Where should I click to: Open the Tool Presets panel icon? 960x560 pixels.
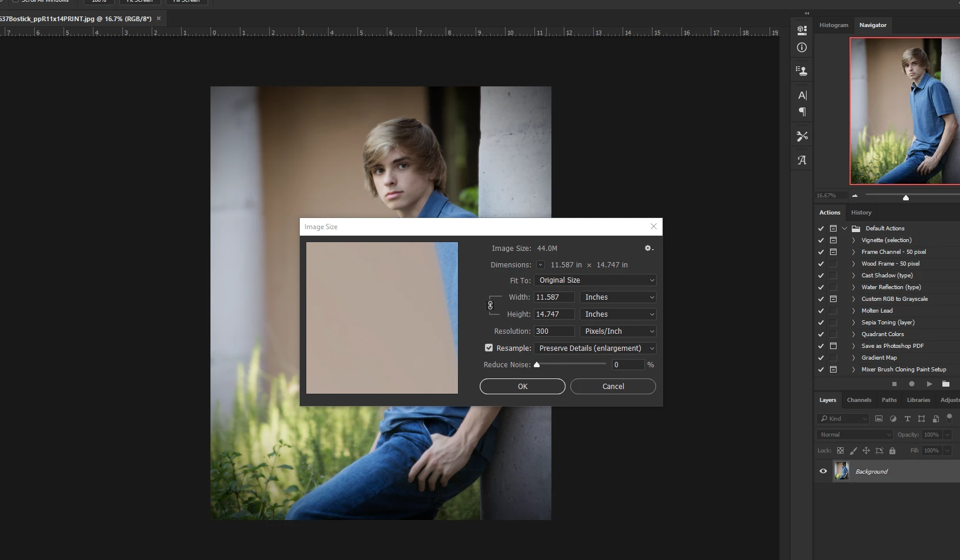point(802,136)
